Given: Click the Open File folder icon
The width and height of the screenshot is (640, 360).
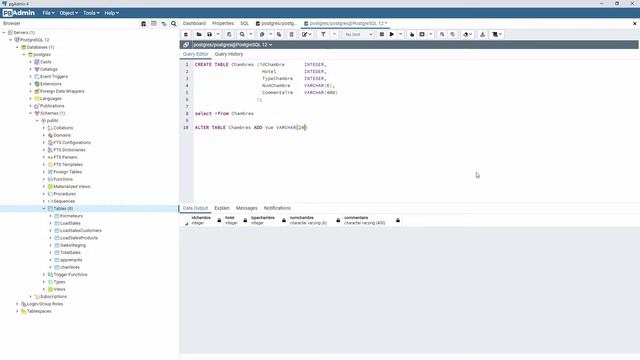Looking at the screenshot, I should click(x=199, y=34).
